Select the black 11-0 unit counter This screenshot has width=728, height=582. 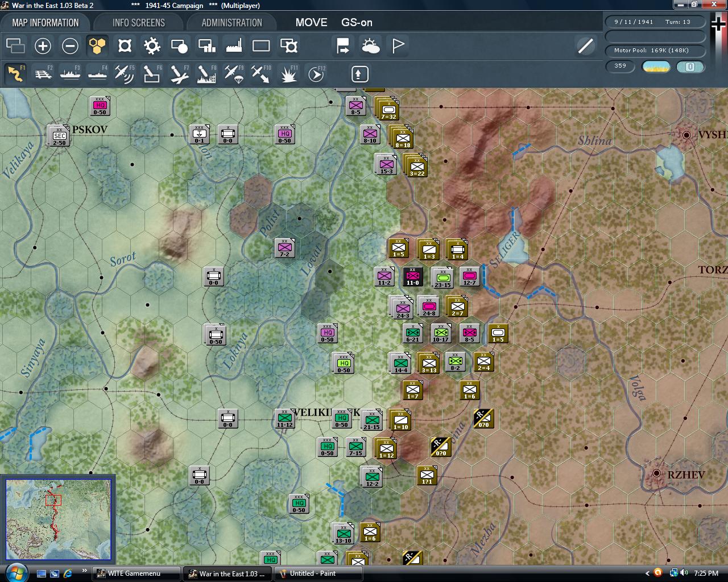pos(413,276)
